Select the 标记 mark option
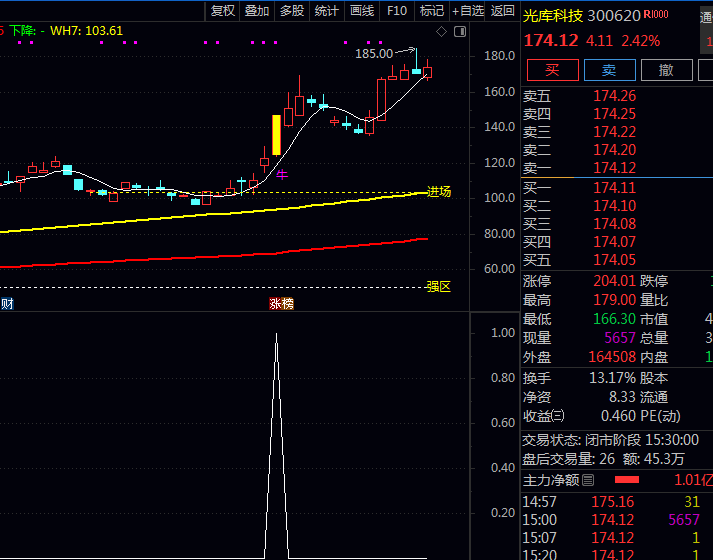Image resolution: width=713 pixels, height=560 pixels. [x=432, y=11]
